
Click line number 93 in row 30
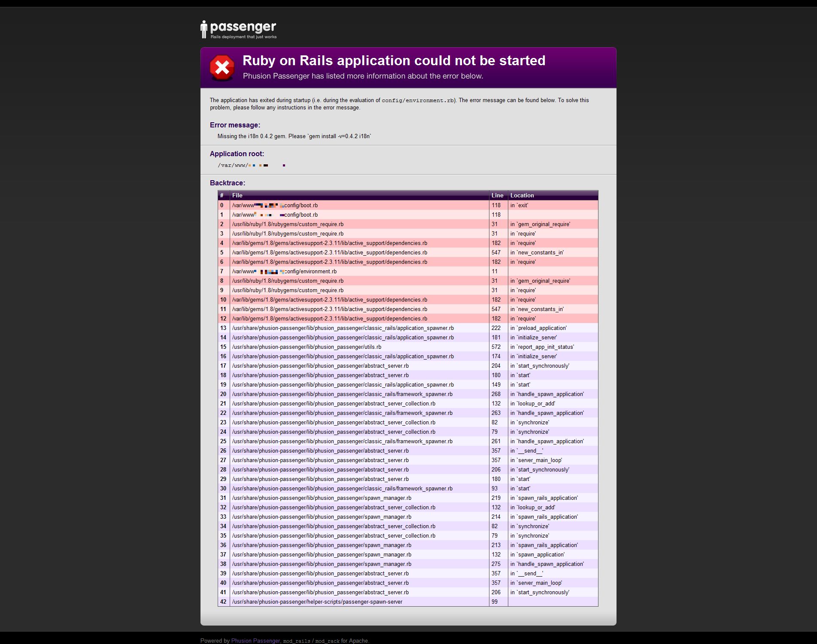(495, 488)
